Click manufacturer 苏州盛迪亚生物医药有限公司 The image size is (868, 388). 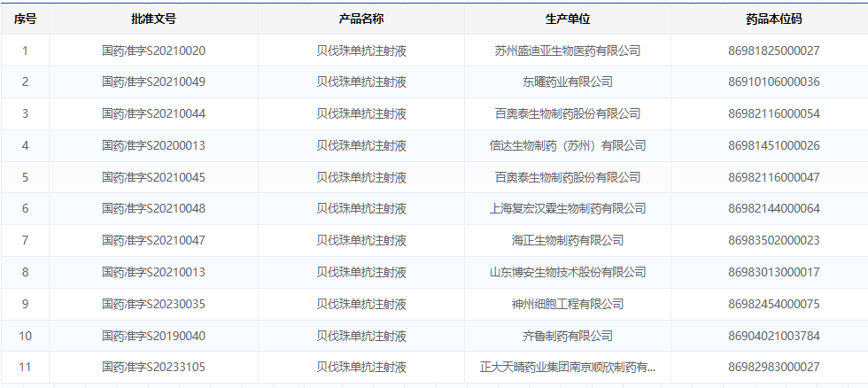tap(568, 50)
